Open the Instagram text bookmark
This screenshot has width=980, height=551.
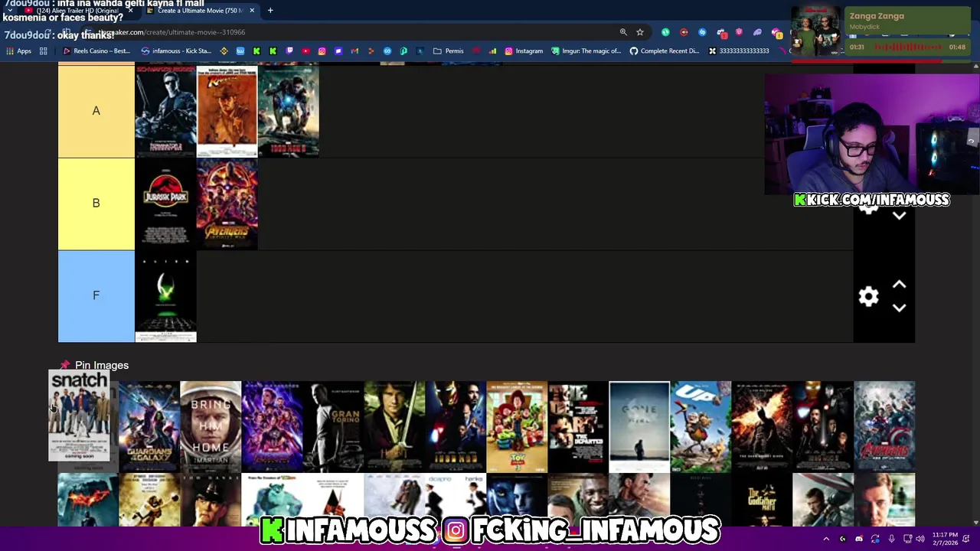click(x=524, y=51)
